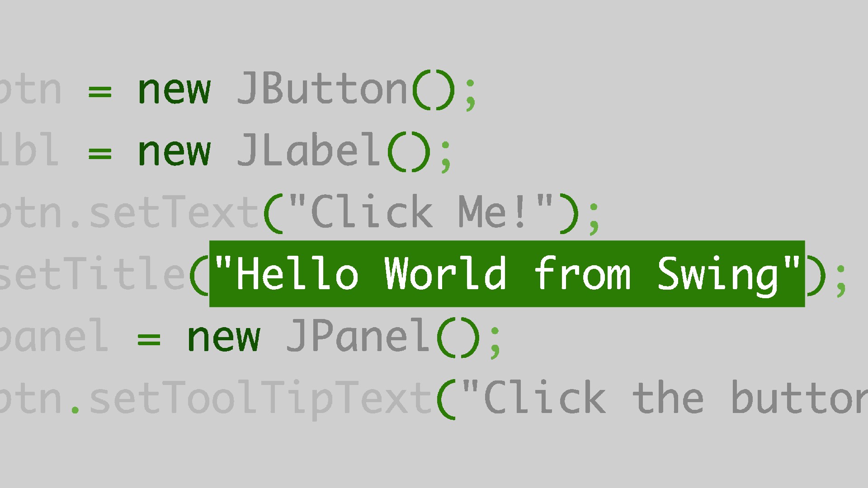Click the new keyword before JLabel
Viewport: 868px width, 488px height.
pos(174,152)
